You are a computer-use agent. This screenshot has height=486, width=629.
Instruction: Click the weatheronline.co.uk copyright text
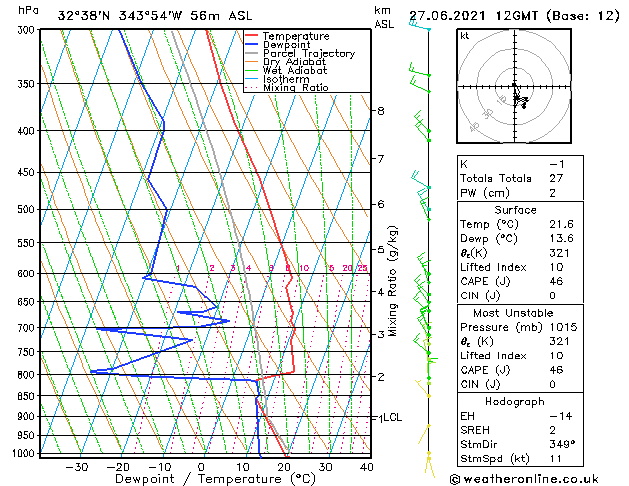click(x=524, y=479)
